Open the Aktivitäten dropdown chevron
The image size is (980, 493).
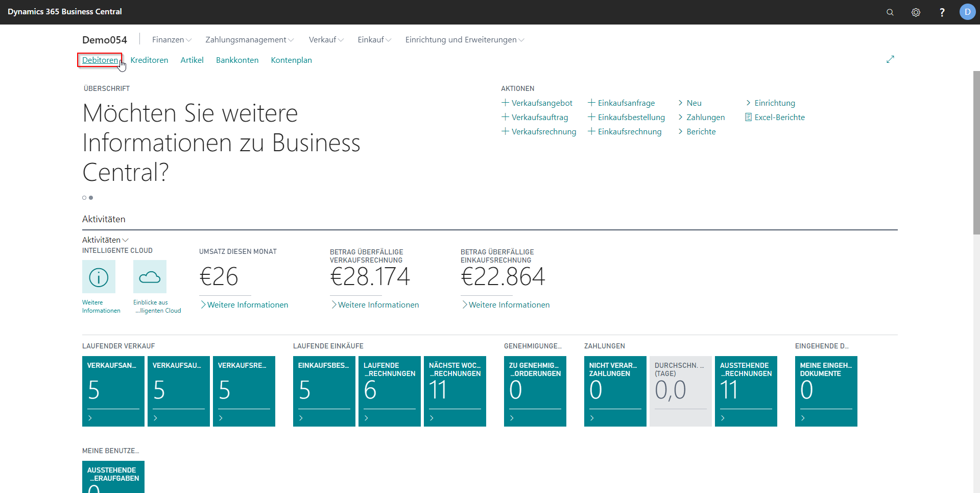pos(126,240)
